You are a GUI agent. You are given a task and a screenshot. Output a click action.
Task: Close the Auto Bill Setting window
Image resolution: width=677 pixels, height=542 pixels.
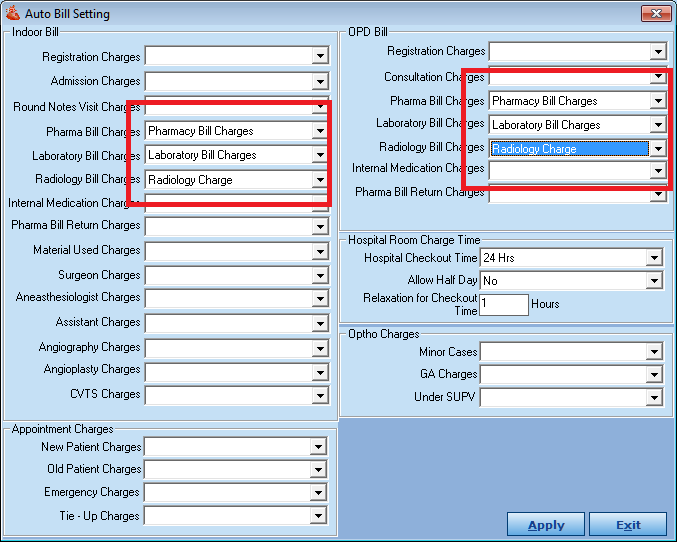655,14
